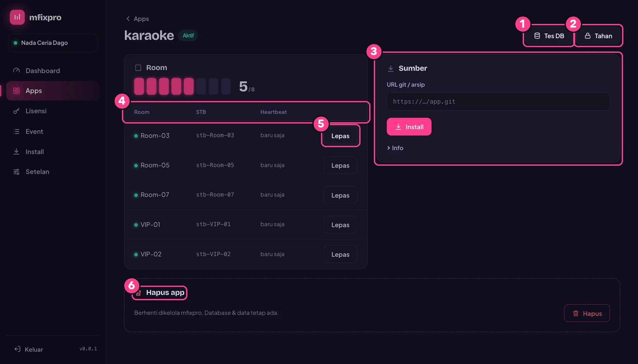Screen dimensions: 638x364
Task: Click the Event list icon
Action: (x=16, y=132)
